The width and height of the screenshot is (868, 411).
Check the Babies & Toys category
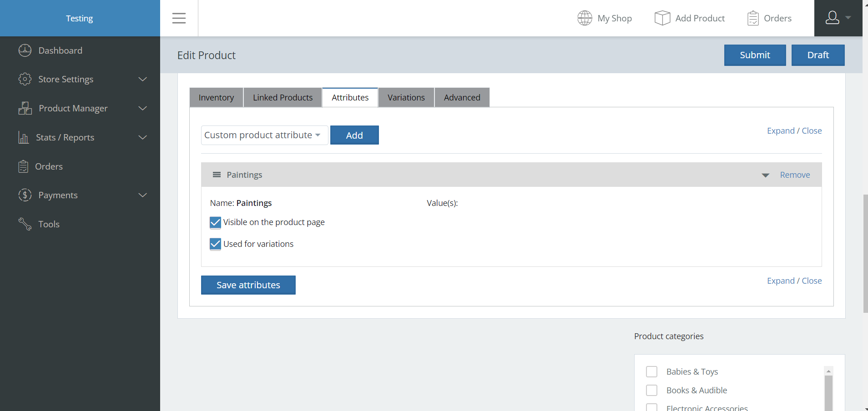(x=651, y=372)
